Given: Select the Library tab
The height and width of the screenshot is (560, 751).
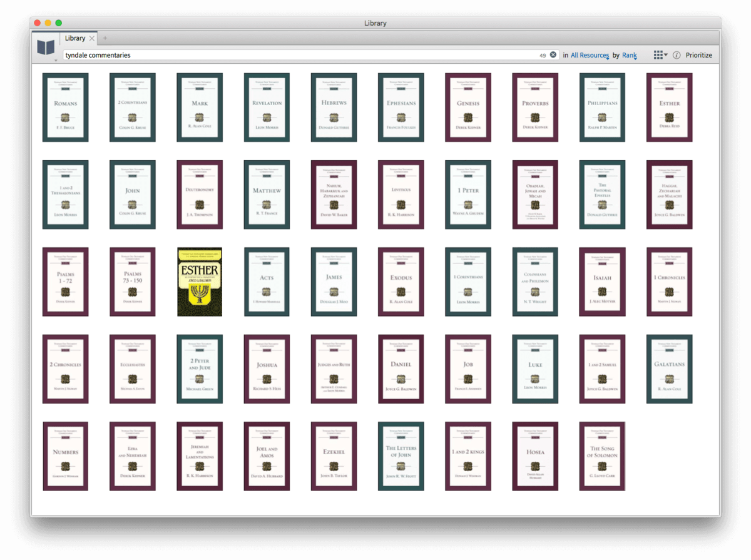Looking at the screenshot, I should point(75,39).
